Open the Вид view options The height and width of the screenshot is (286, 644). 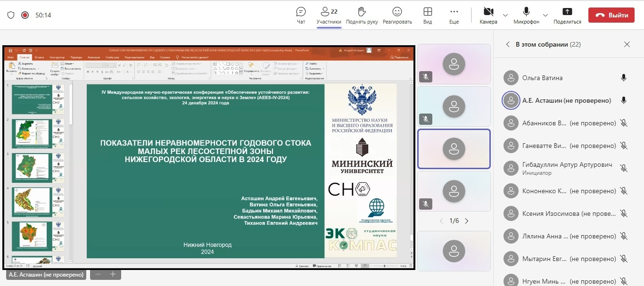[x=428, y=12]
